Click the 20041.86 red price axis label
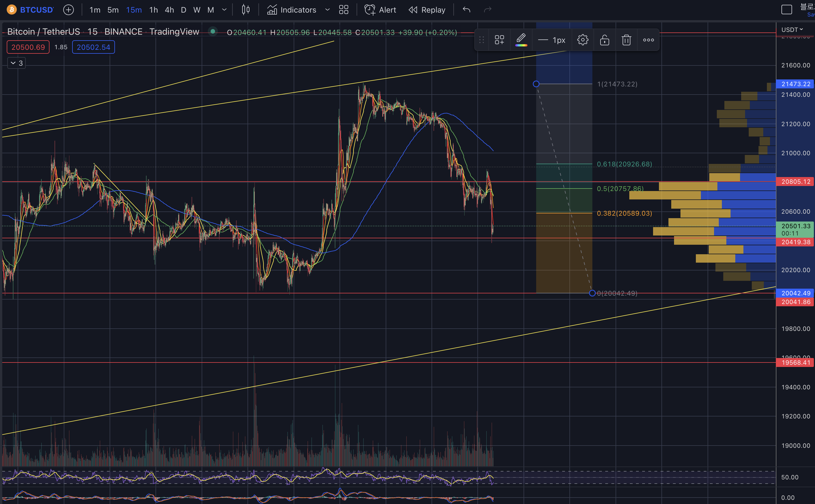Image resolution: width=815 pixels, height=504 pixels. click(795, 302)
